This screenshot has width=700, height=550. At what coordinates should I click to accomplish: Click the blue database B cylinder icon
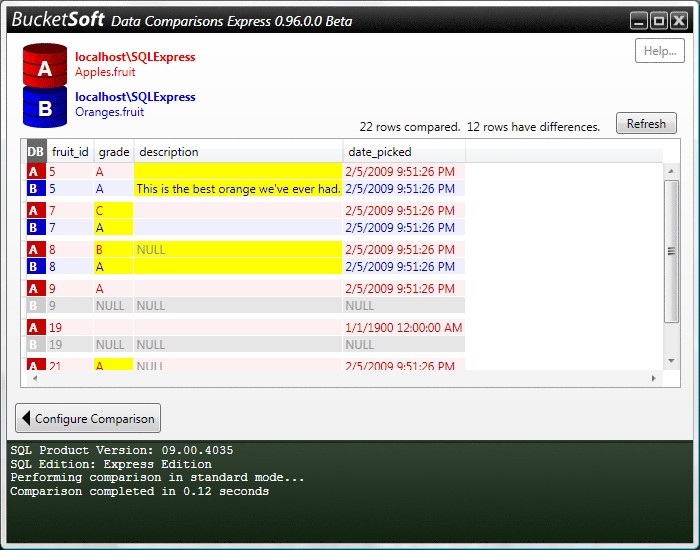45,107
